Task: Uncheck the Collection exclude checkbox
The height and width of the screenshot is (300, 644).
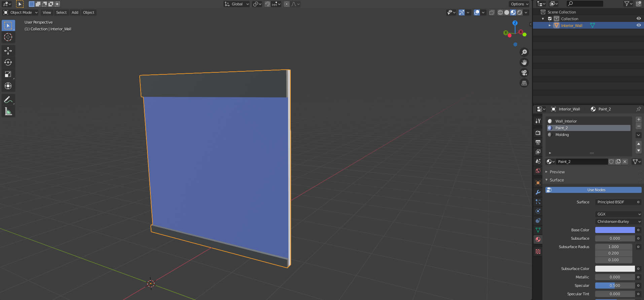Action: coord(550,19)
